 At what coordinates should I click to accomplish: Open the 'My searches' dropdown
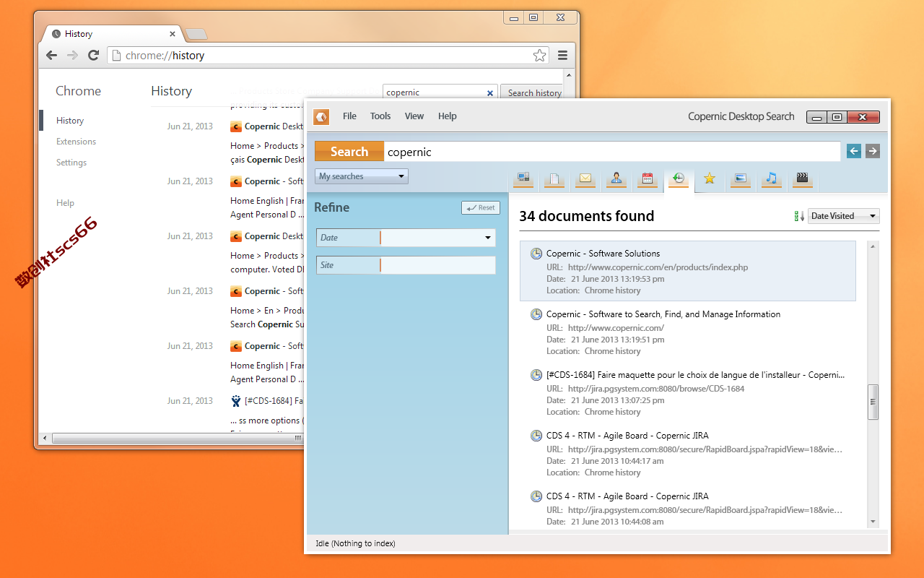(x=362, y=176)
